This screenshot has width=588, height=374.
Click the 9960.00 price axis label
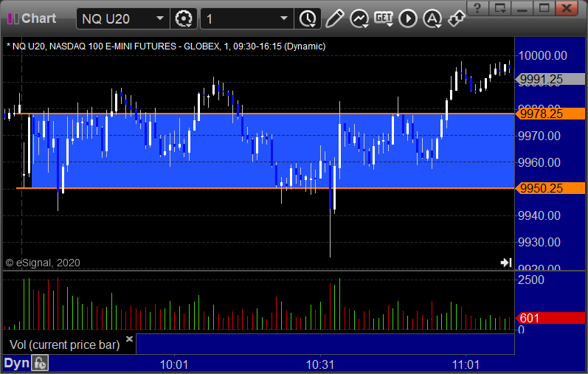click(539, 162)
